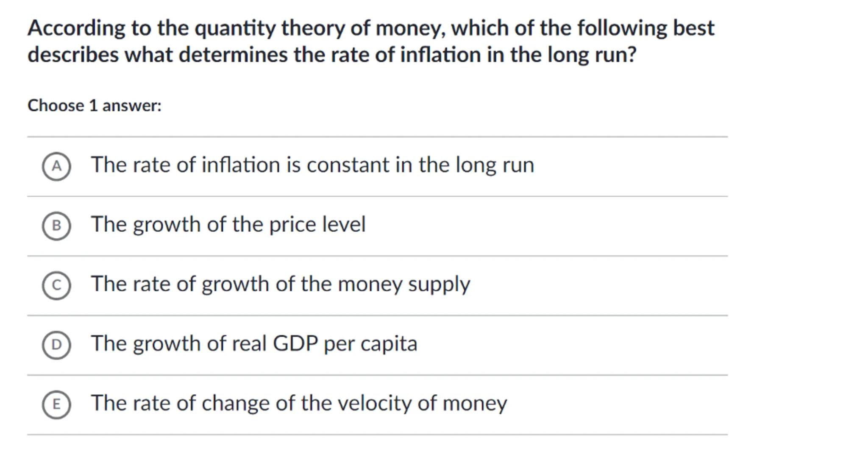The width and height of the screenshot is (868, 463).
Task: Click the word 'velocity' in option E
Action: point(372,403)
